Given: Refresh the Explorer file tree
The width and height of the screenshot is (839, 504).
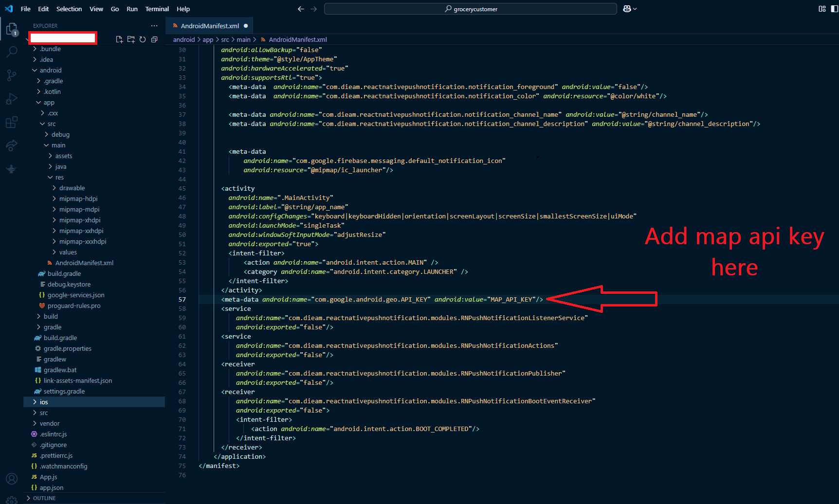Looking at the screenshot, I should [x=143, y=39].
